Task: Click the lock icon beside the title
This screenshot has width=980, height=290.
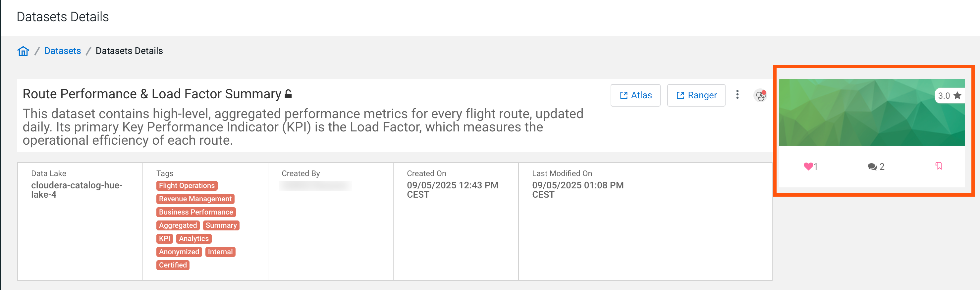Action: tap(288, 94)
